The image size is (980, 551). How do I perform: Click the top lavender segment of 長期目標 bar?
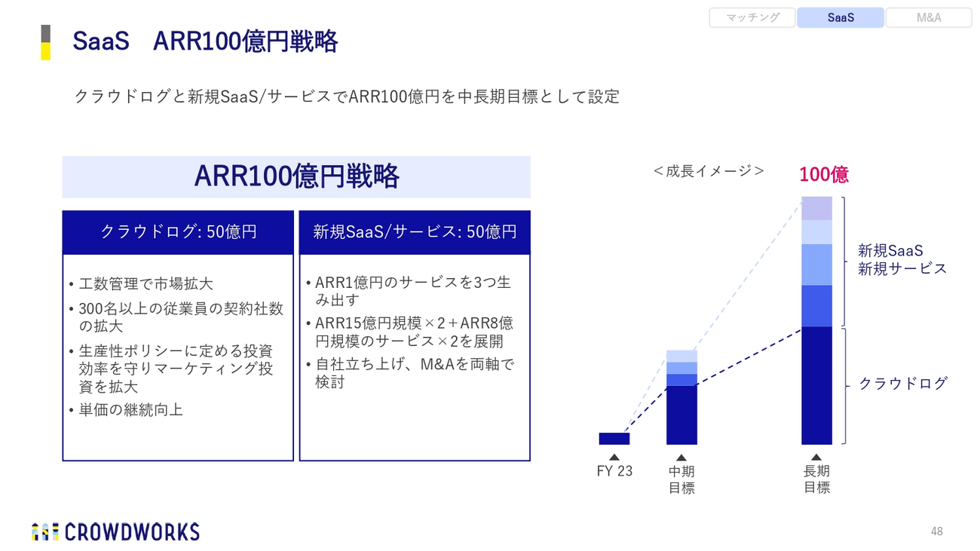coord(816,208)
